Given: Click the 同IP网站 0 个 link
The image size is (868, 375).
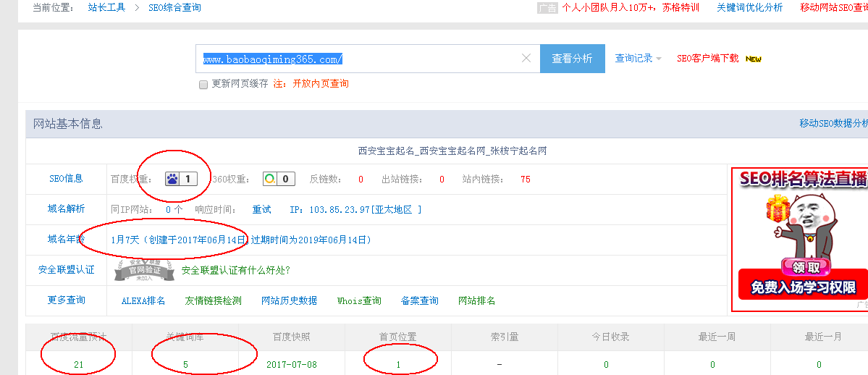Looking at the screenshot, I should (174, 210).
